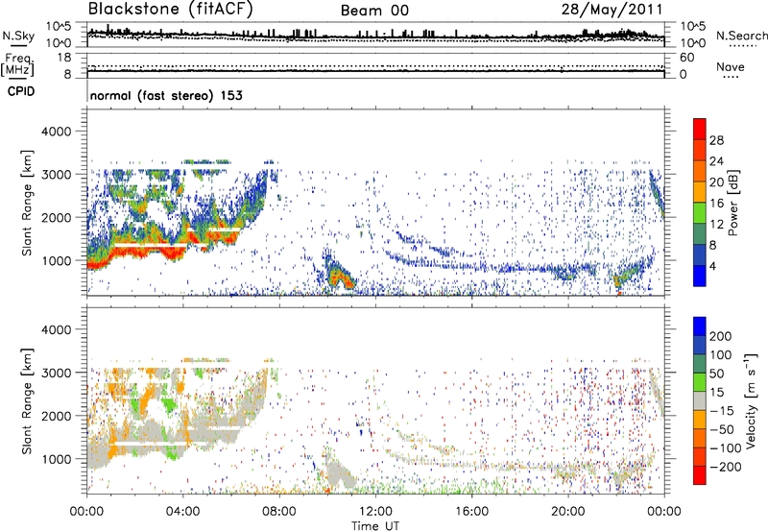Click the 'CPID' row label
This screenshot has width=768, height=532.
tap(21, 91)
